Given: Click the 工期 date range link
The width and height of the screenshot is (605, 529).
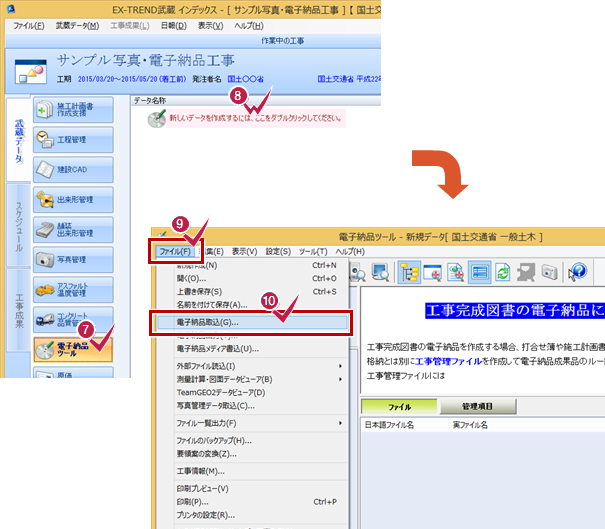Looking at the screenshot, I should (132, 79).
